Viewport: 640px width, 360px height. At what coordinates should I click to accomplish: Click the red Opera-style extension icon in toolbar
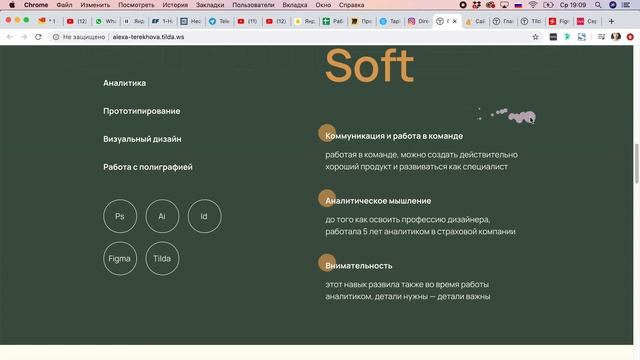pos(630,37)
